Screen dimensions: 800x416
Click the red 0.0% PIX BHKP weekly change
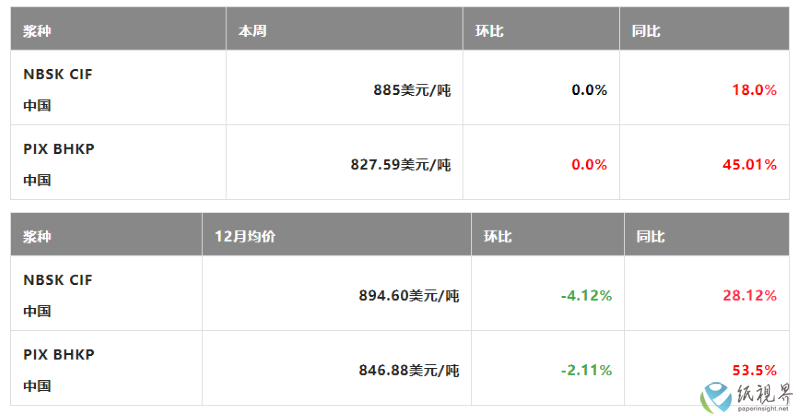tap(589, 165)
